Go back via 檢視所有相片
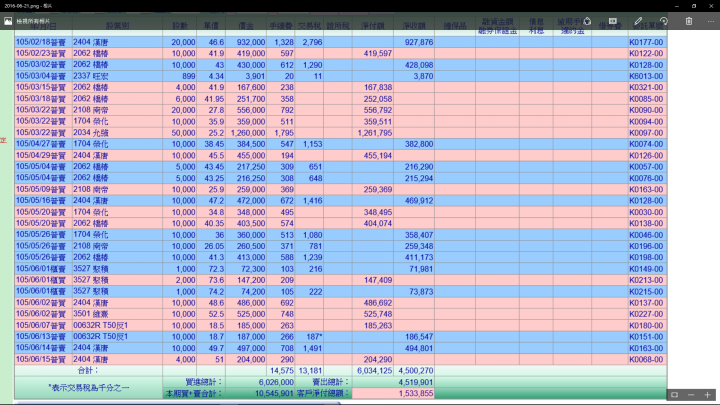Screen dimensions: 720x405 tap(33, 21)
